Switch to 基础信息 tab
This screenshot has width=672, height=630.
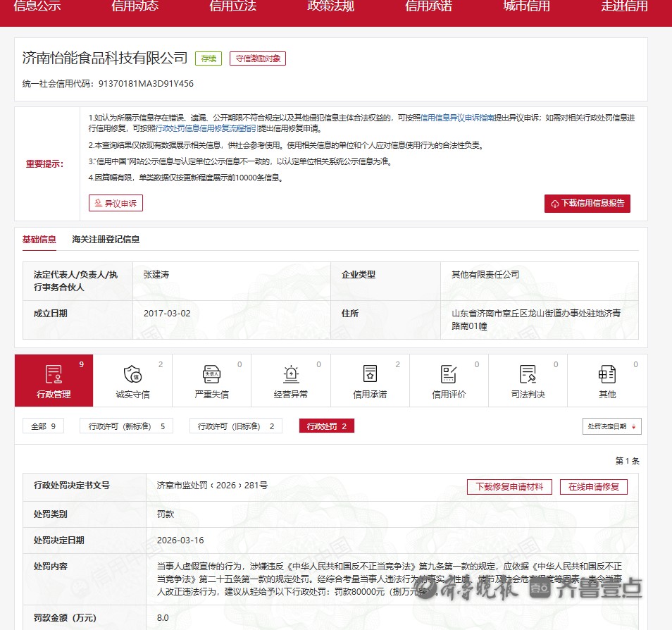coord(39,240)
